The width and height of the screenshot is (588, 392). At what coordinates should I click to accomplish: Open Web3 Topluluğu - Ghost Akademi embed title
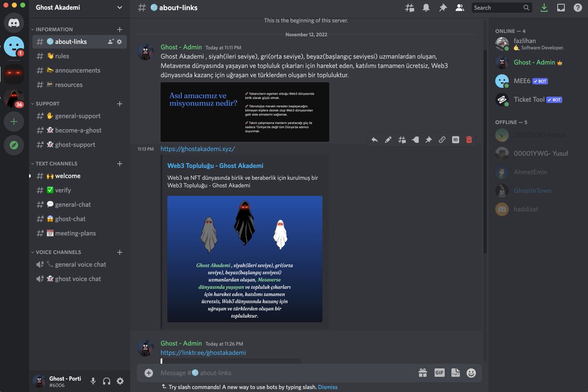pyautogui.click(x=216, y=166)
